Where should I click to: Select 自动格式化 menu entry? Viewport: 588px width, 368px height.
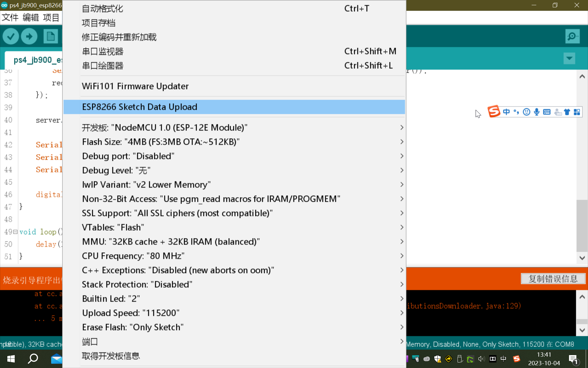pyautogui.click(x=234, y=9)
